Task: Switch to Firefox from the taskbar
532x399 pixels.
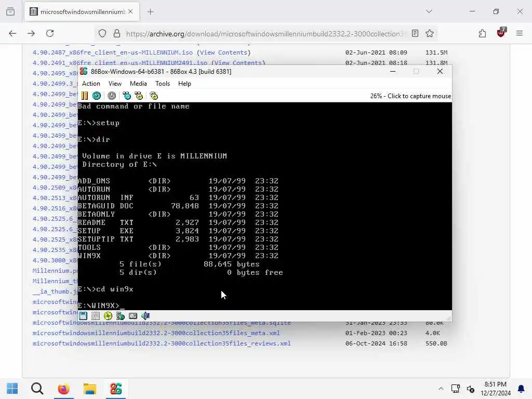Action: (x=63, y=389)
